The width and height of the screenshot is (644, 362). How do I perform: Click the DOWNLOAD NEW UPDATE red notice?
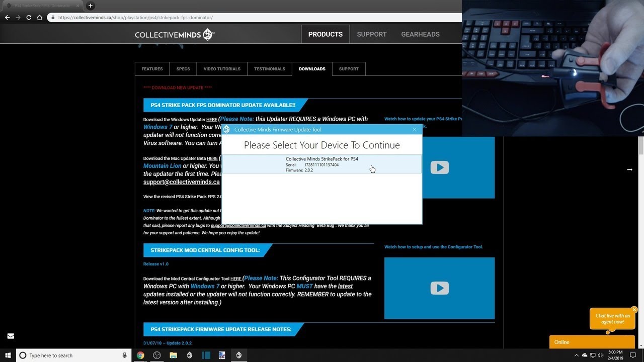[178, 87]
